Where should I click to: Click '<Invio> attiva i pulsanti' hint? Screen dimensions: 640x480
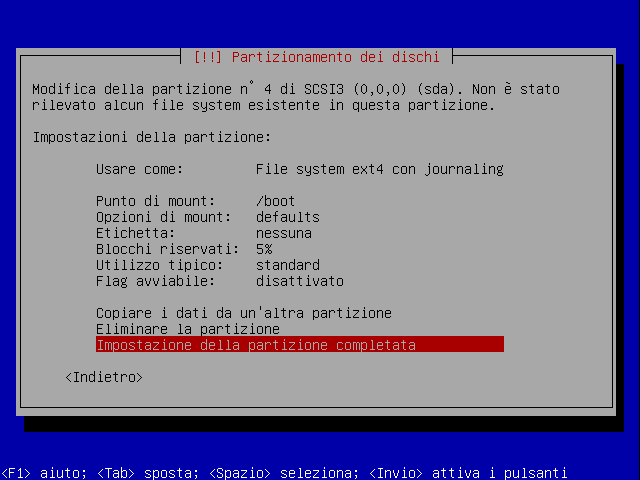467,473
